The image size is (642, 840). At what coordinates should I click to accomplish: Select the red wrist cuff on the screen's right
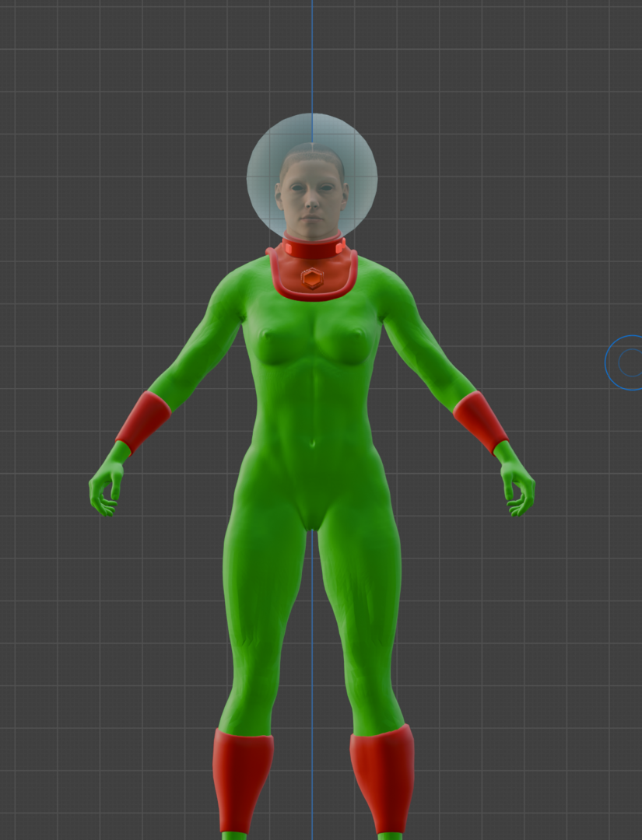(481, 423)
